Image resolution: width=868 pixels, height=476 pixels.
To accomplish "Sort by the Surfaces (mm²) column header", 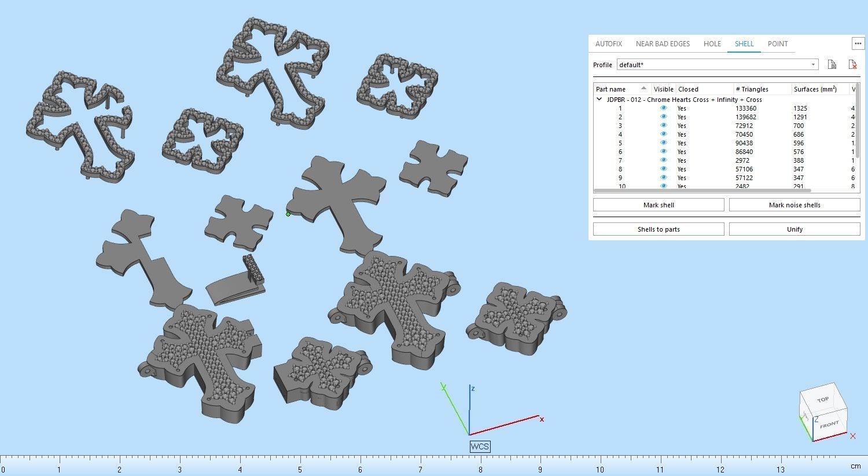I will 820,89.
